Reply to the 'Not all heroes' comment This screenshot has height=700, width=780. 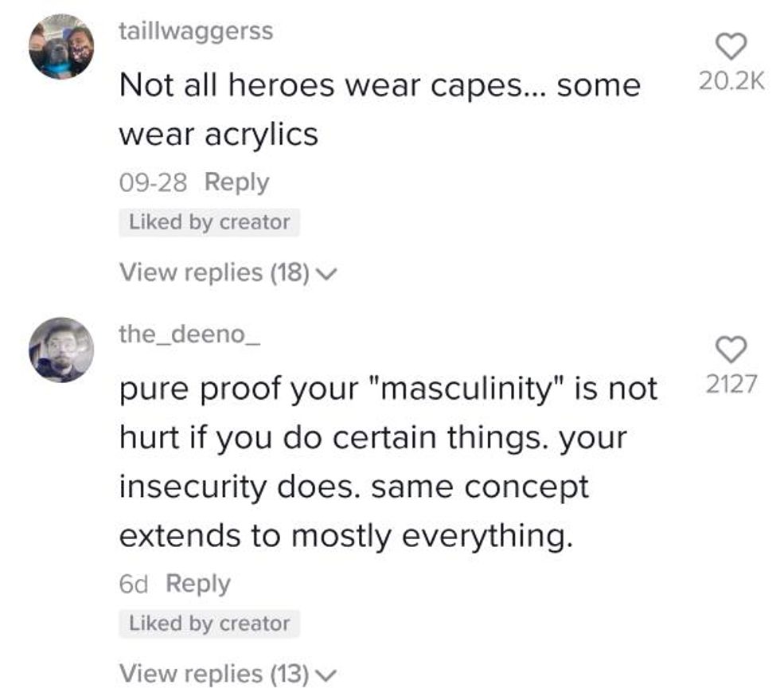[236, 182]
